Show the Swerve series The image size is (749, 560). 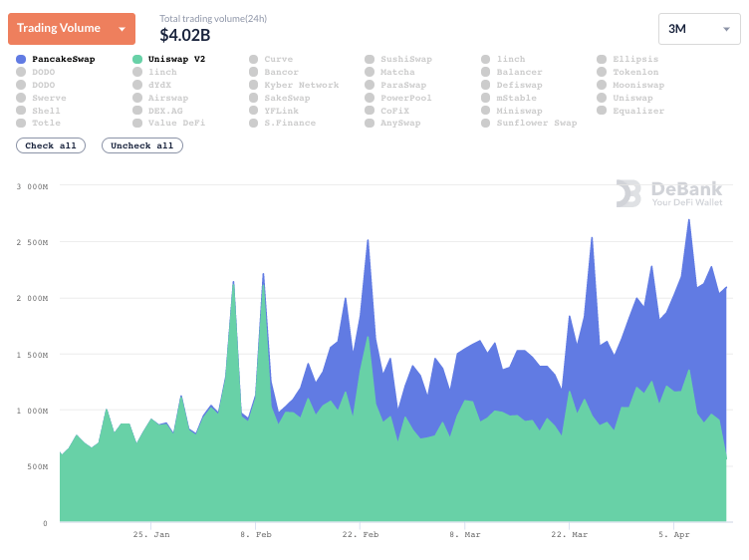41,98
